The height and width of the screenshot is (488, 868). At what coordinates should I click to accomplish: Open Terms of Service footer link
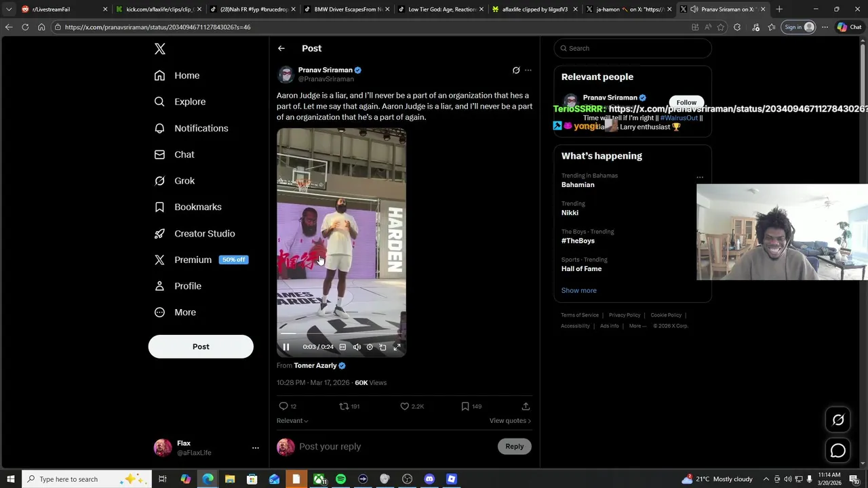580,315
